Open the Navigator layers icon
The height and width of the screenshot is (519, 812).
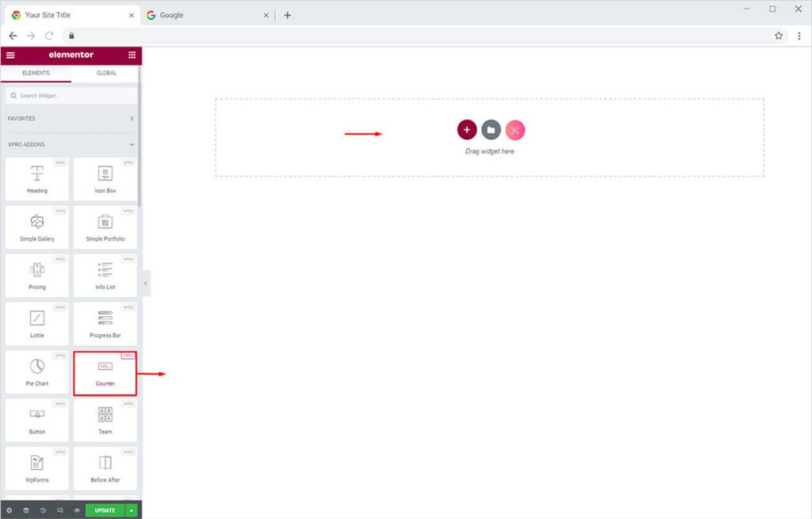(x=26, y=510)
